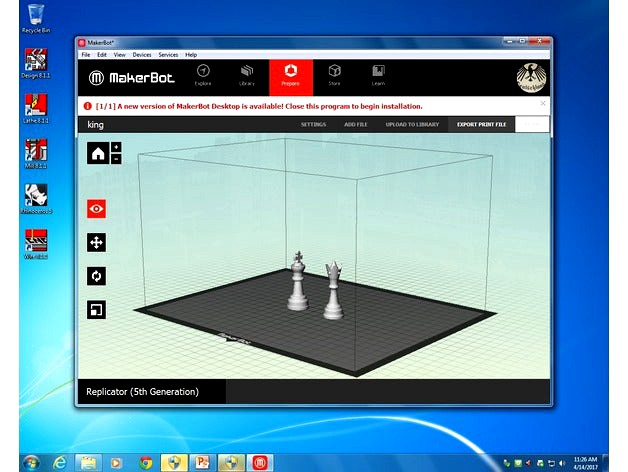Click the zoom out minus button

pyautogui.click(x=117, y=159)
